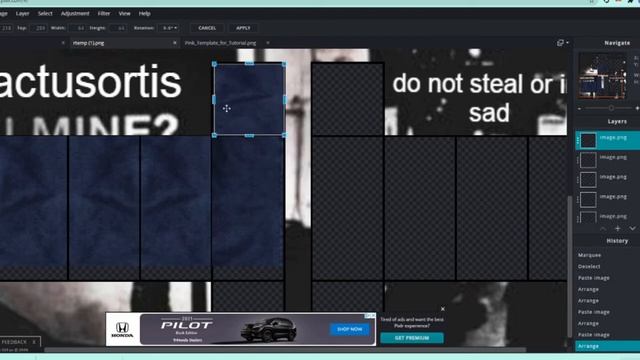Open the Adjustment menu
640x360 pixels.
75,13
